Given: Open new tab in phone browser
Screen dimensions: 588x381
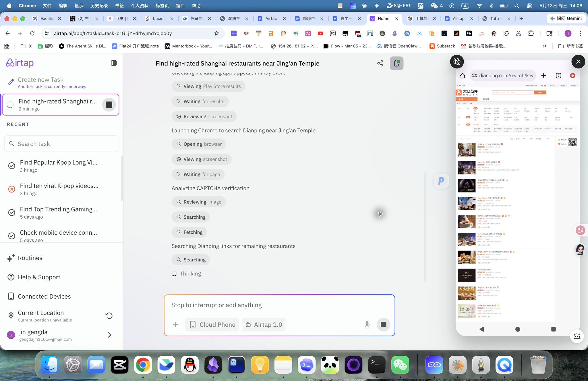Looking at the screenshot, I should 543,76.
